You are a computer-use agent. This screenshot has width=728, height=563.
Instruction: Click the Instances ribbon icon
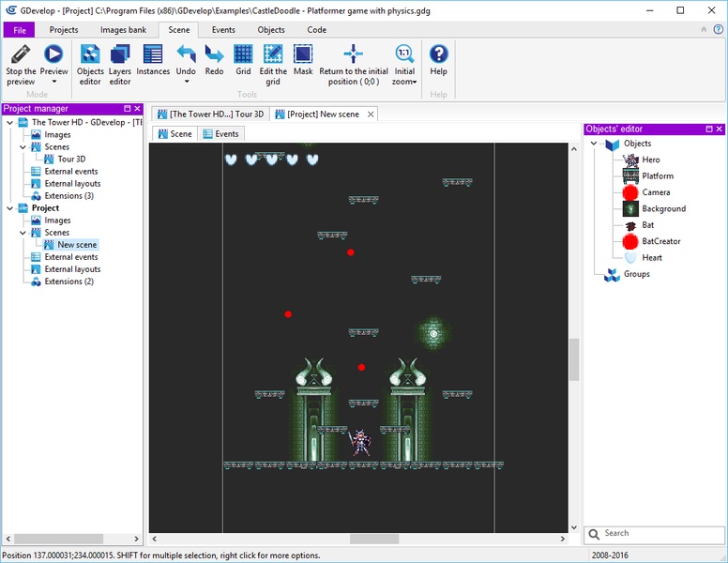click(x=153, y=54)
